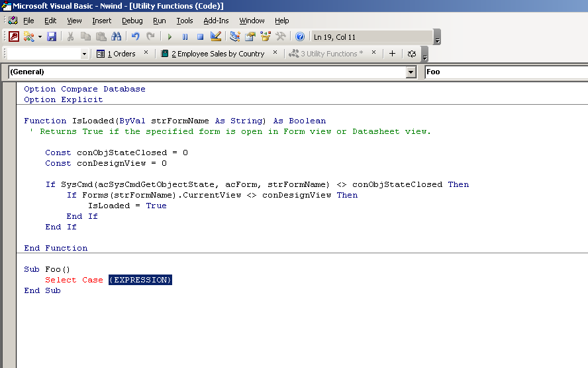Open the File menu
This screenshot has height=368, width=588.
point(28,21)
